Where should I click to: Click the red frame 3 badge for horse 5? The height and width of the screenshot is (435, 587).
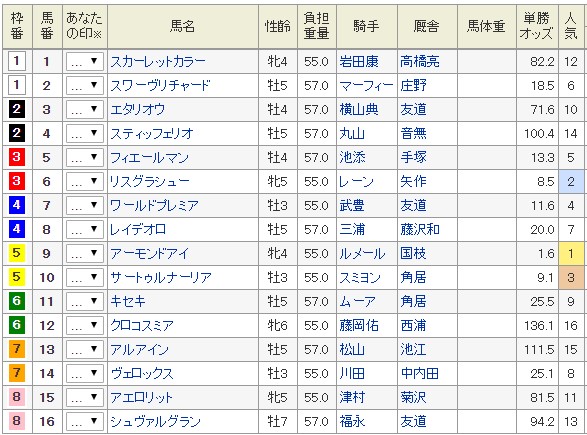[16, 157]
